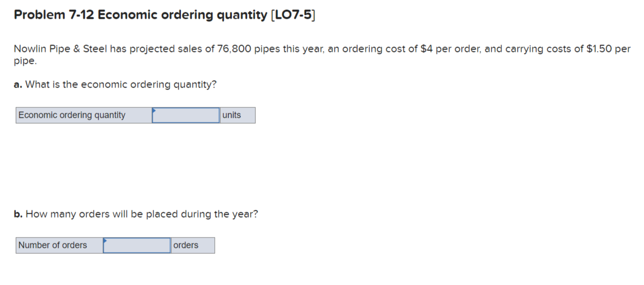
Task: Click the question 'a.' prompt text
Action: [x=114, y=84]
